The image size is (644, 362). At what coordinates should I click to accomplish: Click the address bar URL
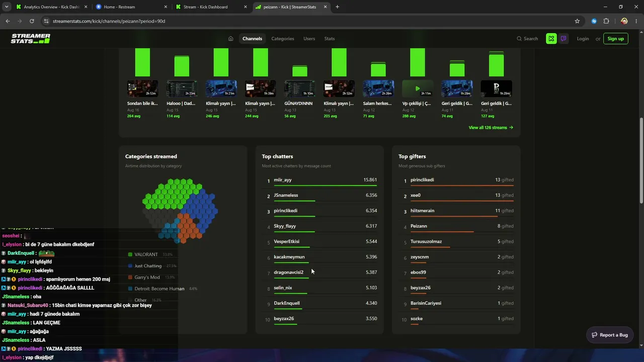pos(109,21)
